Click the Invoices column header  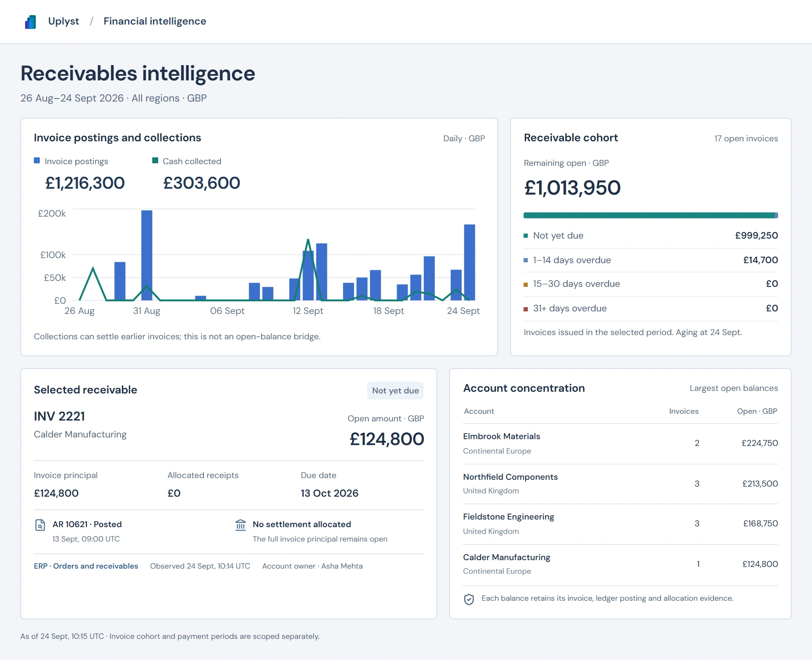[683, 411]
